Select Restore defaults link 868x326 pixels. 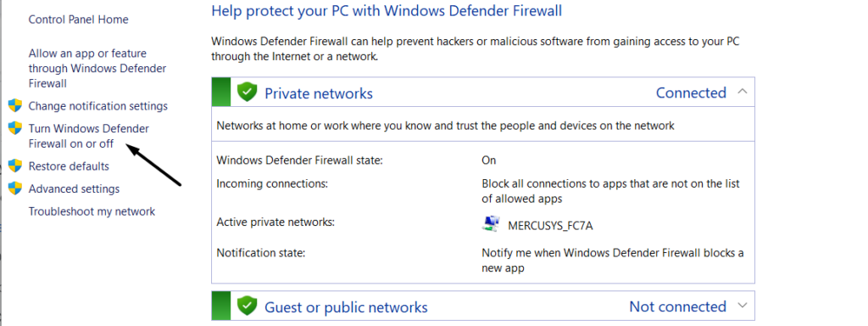pos(69,166)
